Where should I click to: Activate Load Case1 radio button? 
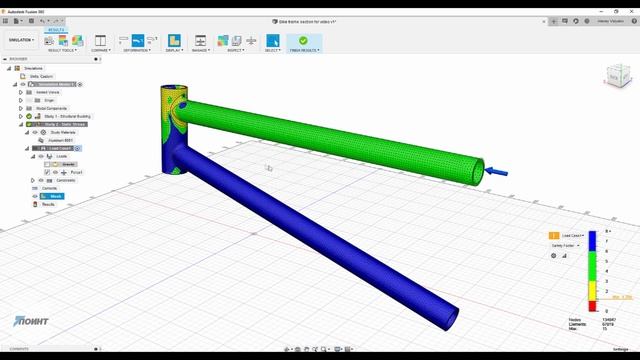(78, 149)
